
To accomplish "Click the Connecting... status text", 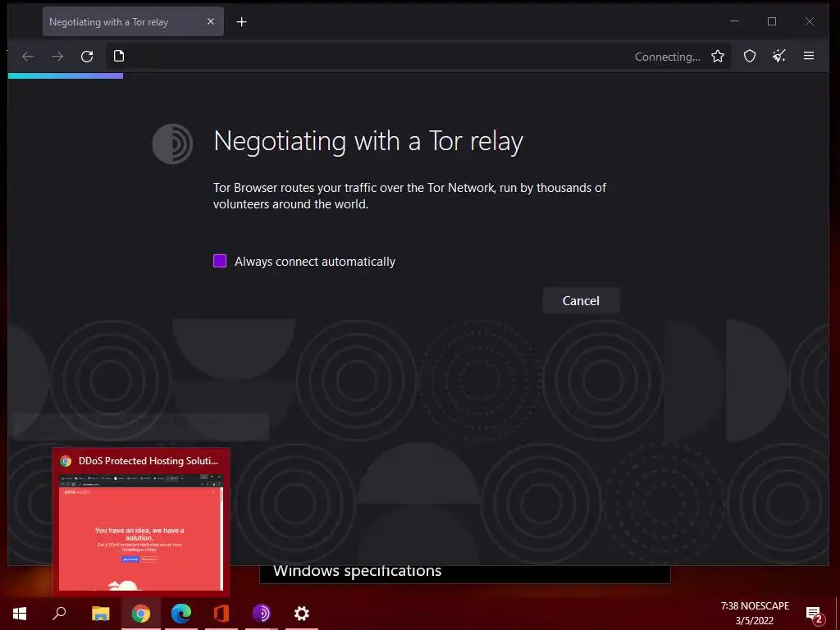I will coord(668,57).
